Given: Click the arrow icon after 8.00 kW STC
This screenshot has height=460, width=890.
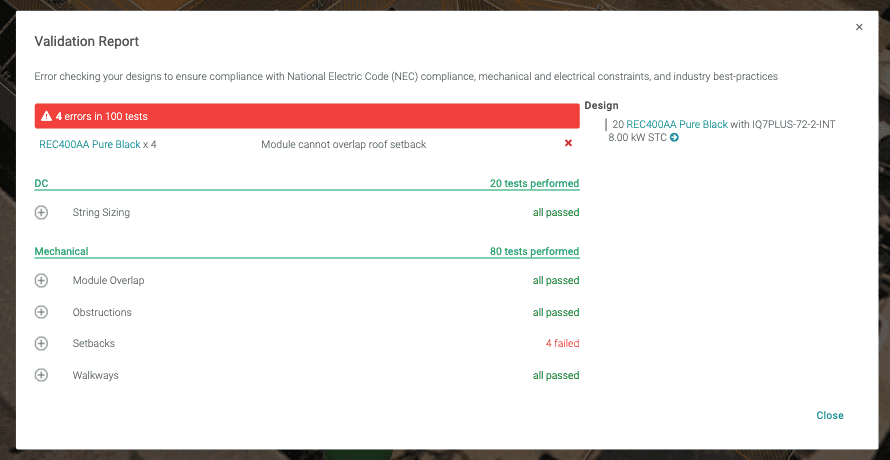Looking at the screenshot, I should point(674,138).
